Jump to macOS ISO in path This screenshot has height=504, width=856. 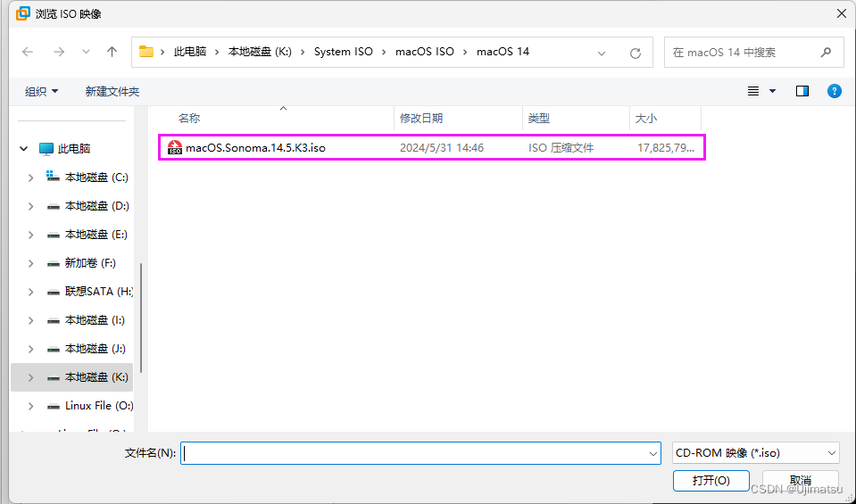coord(425,52)
